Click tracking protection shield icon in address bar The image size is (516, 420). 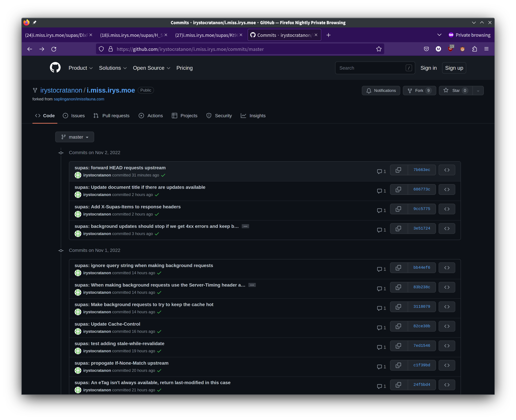pos(101,49)
